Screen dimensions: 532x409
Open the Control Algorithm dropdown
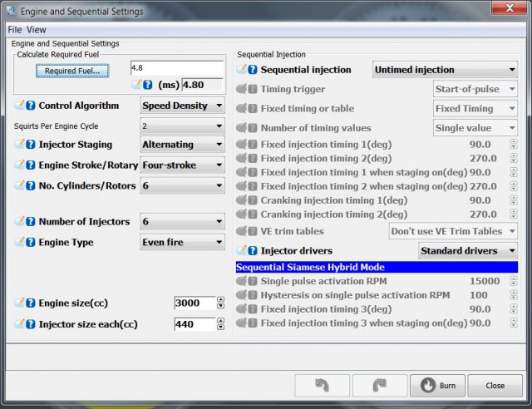[x=182, y=106]
